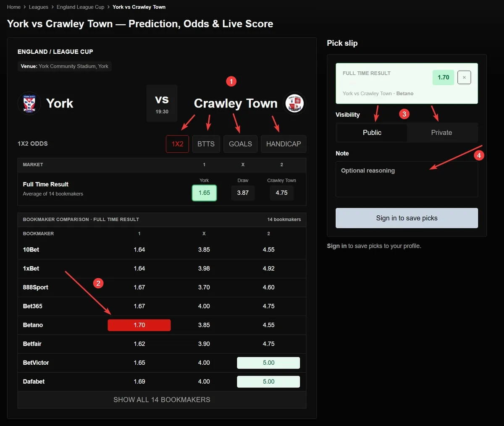Click the 1xBet bookmaker name
The height and width of the screenshot is (426, 504).
(x=31, y=269)
